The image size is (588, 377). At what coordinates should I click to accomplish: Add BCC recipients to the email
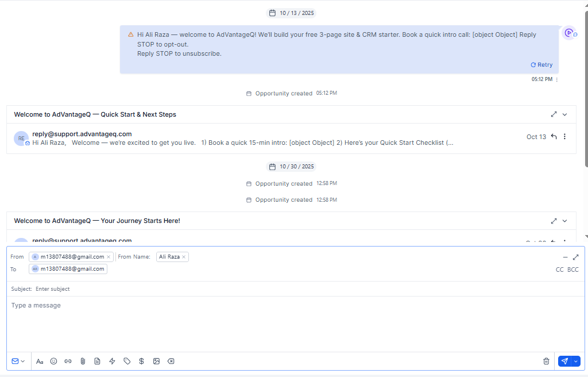573,270
